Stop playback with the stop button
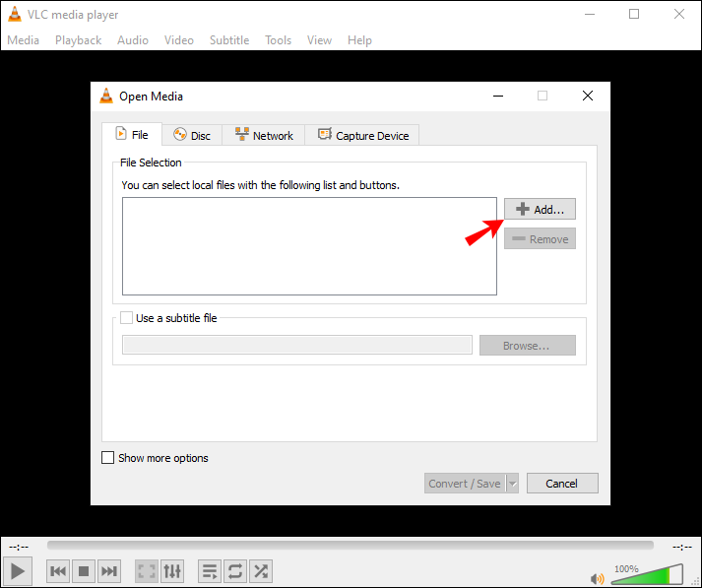The width and height of the screenshot is (702, 588). tap(84, 571)
